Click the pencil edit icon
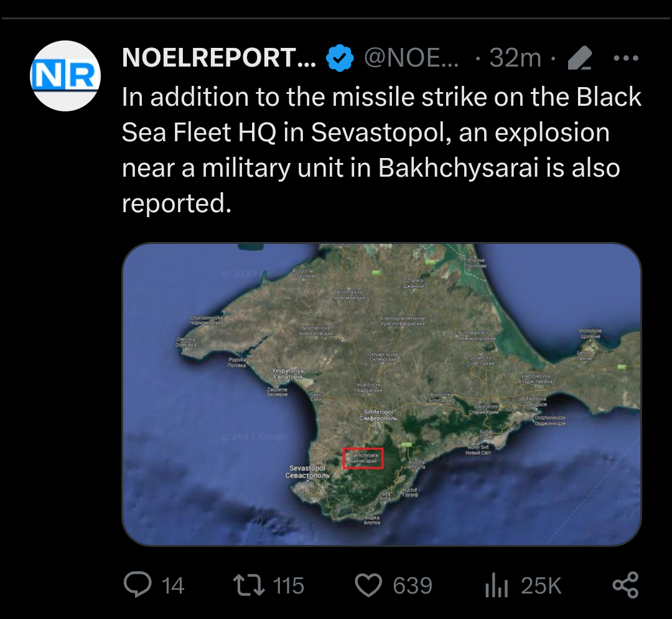Image resolution: width=672 pixels, height=619 pixels. [579, 59]
